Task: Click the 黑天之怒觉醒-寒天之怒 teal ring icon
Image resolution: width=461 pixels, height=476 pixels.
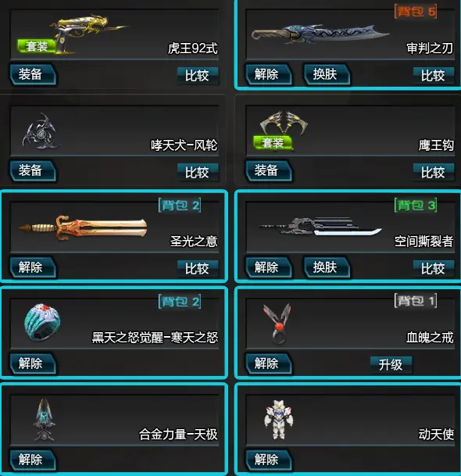Action: (42, 322)
